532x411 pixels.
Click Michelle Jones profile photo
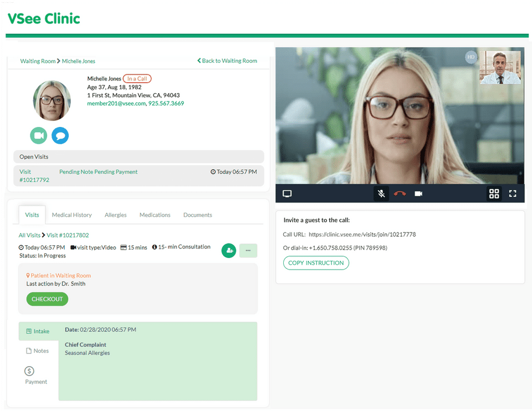tap(52, 100)
